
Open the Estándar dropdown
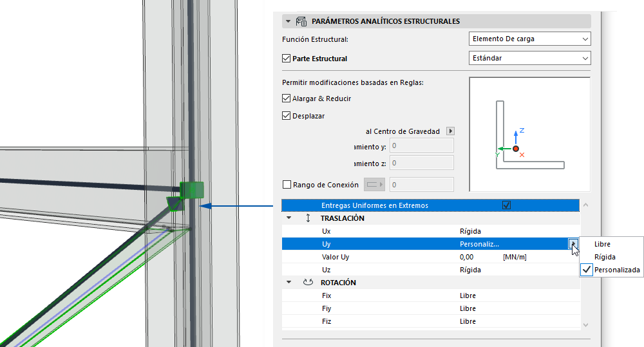529,59
